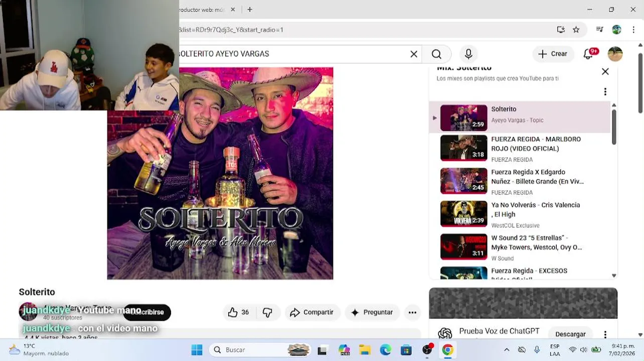Open the Mix playlist options menu
Image resolution: width=644 pixels, height=361 pixels.
click(605, 92)
